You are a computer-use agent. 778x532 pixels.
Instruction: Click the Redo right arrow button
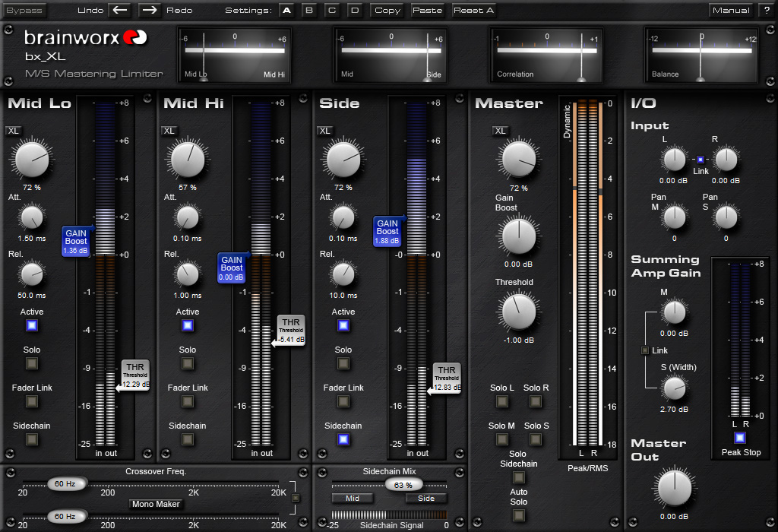point(149,11)
